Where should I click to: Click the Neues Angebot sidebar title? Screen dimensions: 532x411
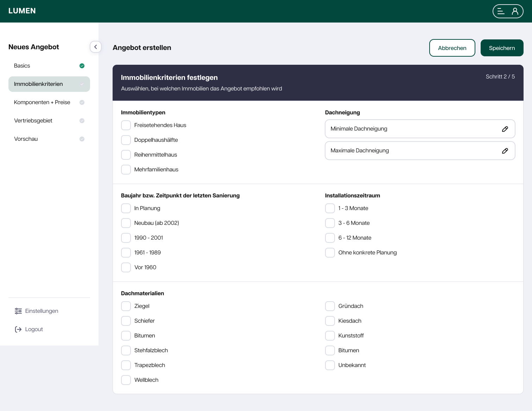pyautogui.click(x=34, y=47)
